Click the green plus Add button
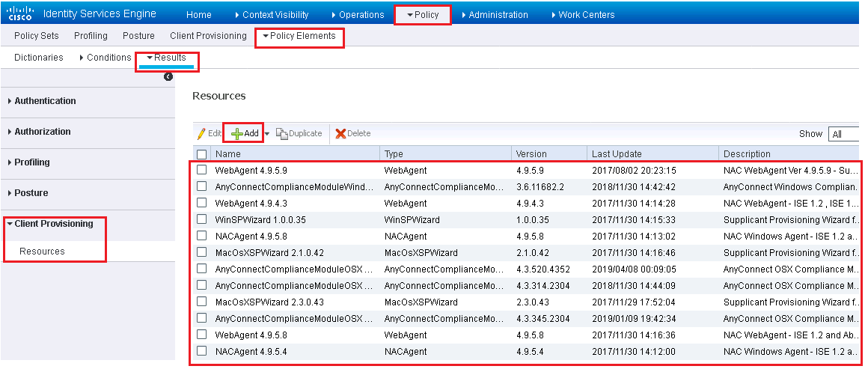868x375 pixels. tap(245, 133)
